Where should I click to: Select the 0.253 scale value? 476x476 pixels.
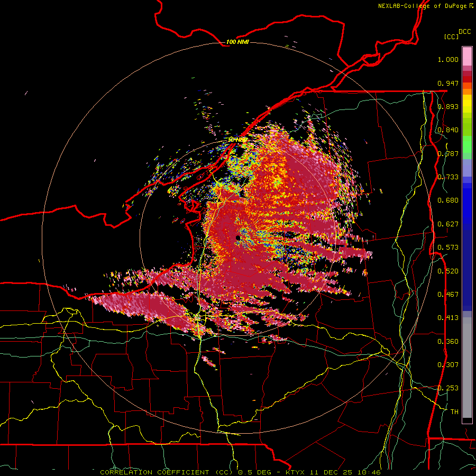448,388
